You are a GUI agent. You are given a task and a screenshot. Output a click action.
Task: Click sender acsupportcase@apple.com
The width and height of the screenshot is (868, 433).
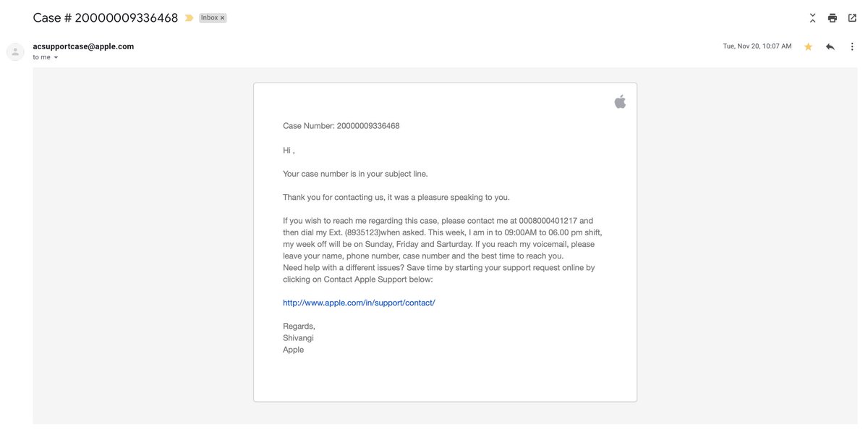pos(83,46)
